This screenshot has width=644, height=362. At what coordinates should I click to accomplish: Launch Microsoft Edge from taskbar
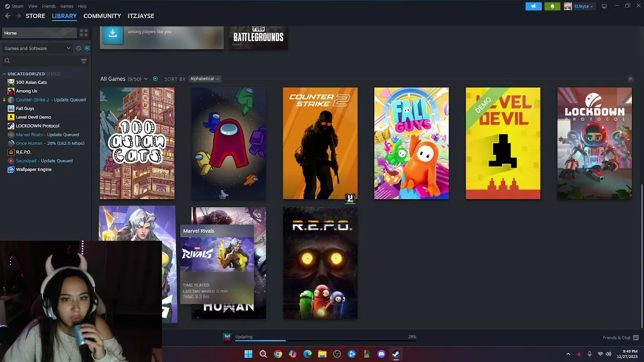coord(307,354)
